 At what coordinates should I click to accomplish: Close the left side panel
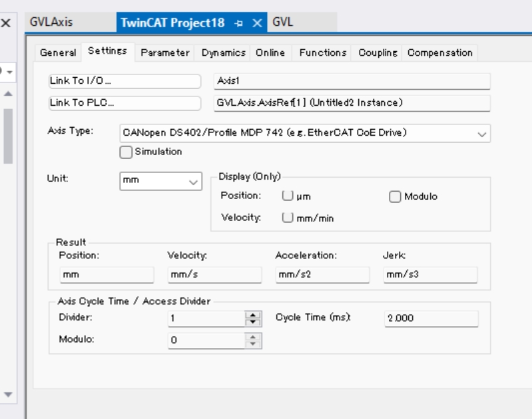[x=6, y=23]
